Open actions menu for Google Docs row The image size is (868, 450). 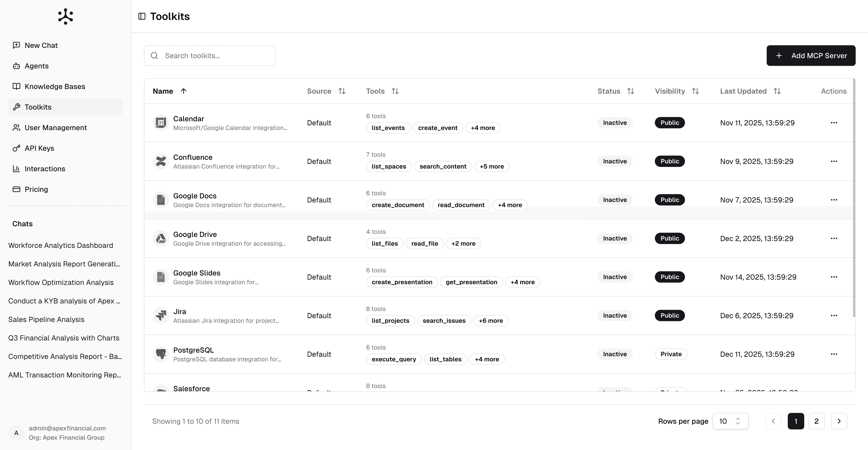[x=834, y=200]
